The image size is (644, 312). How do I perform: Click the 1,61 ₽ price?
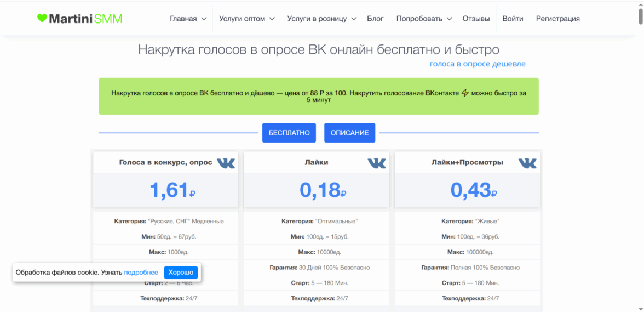coord(172,190)
